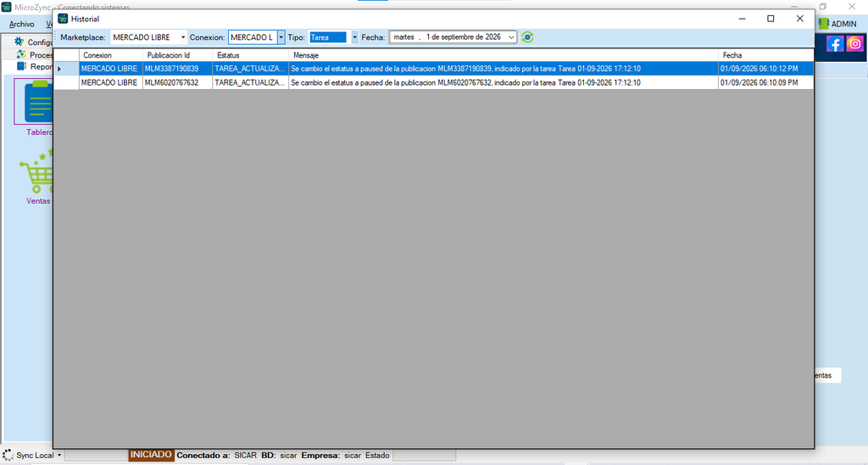The image size is (868, 465).
Task: Expand the Marketplace dropdown
Action: tap(183, 37)
